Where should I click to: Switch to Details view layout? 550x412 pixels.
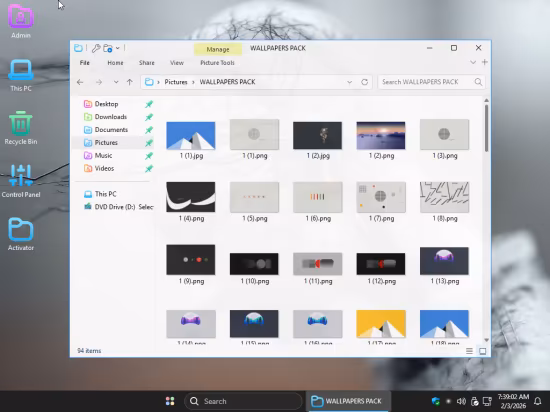pos(469,351)
